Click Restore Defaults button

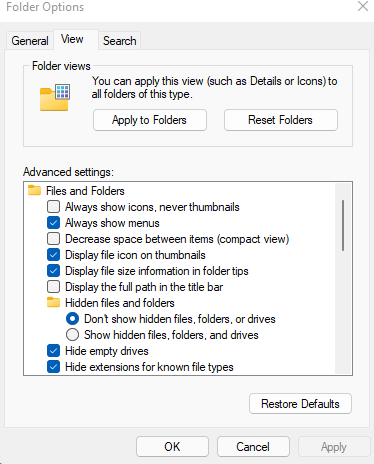pos(300,404)
